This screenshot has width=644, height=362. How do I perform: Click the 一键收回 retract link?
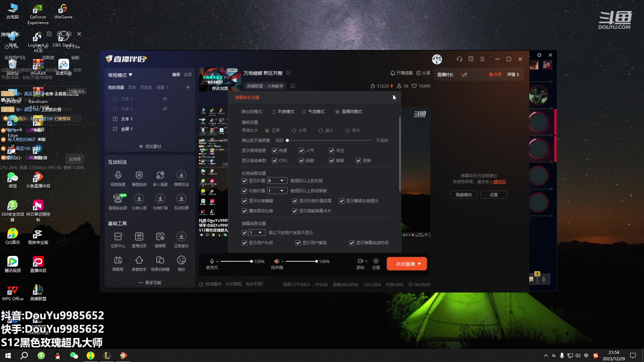497,182
